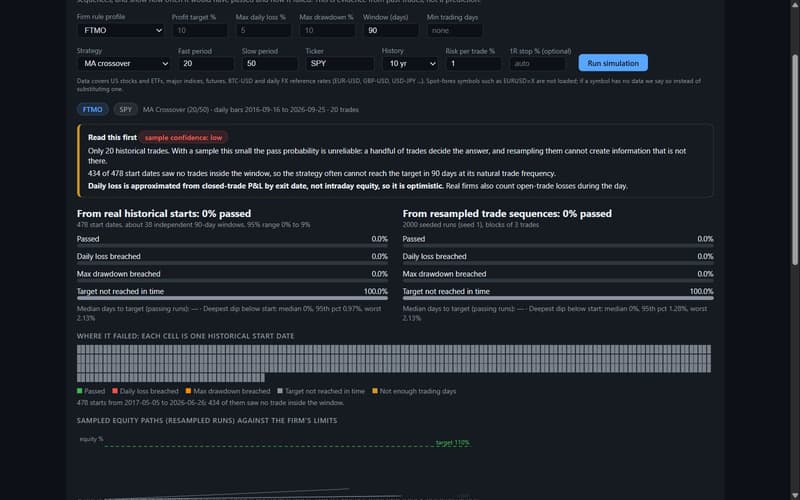Click '100.0%' value under resampled sequences

[702, 292]
